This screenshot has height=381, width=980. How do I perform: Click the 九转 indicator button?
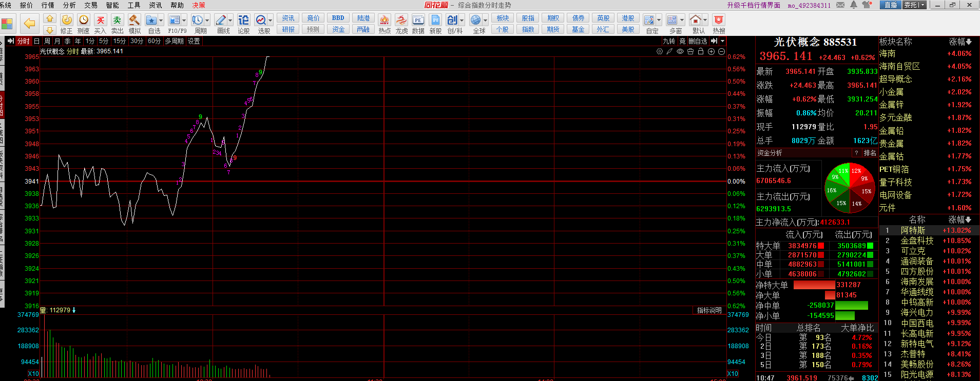(669, 41)
